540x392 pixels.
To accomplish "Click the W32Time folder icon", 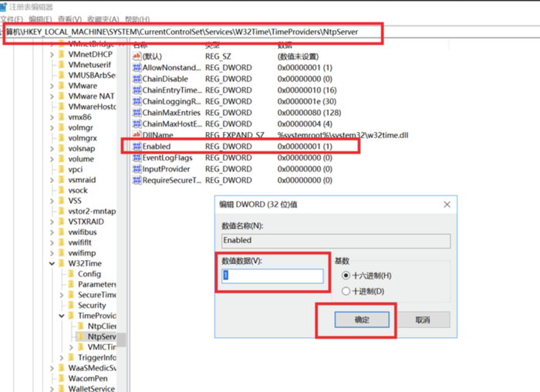I will [62, 263].
